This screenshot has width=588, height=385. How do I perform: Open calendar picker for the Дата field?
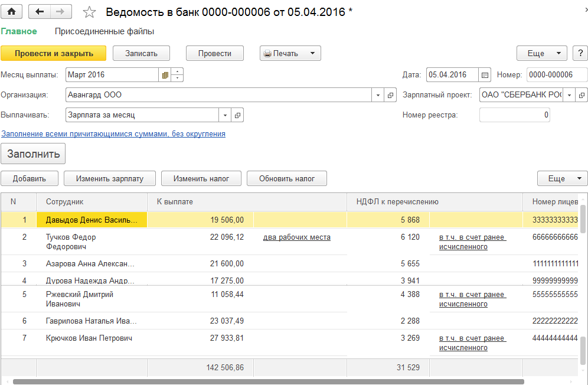click(485, 75)
